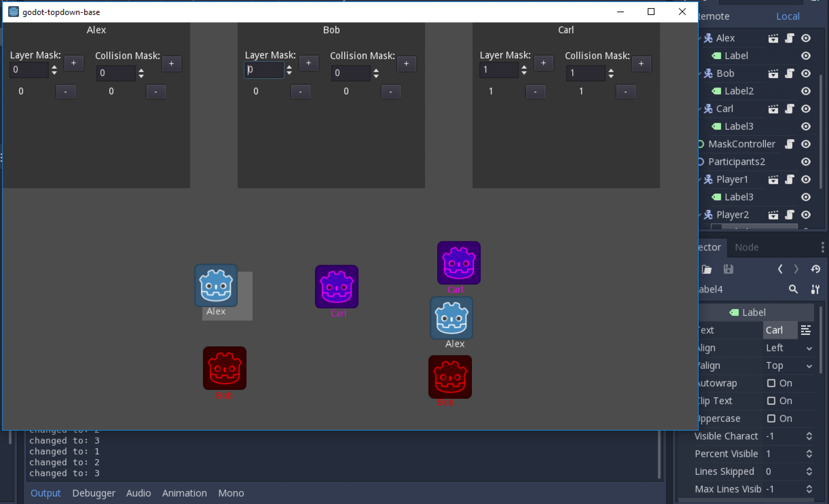This screenshot has width=829, height=504.
Task: Click the Alex character node icon
Action: pyautogui.click(x=708, y=37)
